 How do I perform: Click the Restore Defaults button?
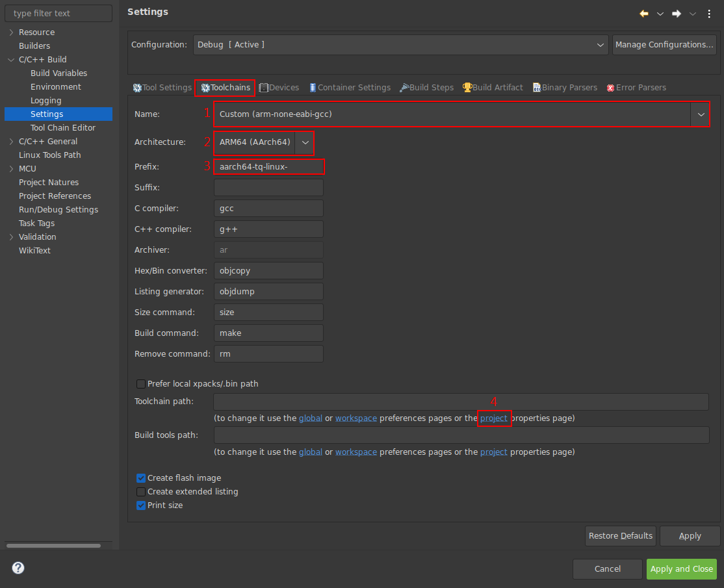(x=620, y=536)
